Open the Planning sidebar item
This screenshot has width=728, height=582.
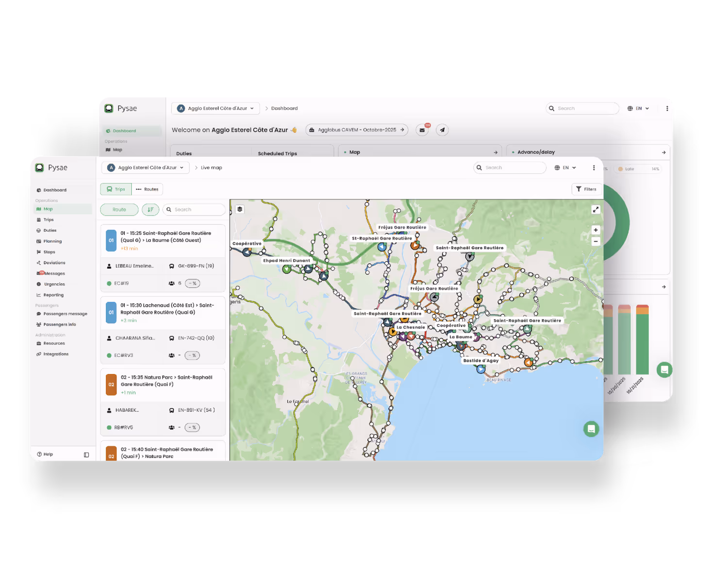click(x=52, y=241)
